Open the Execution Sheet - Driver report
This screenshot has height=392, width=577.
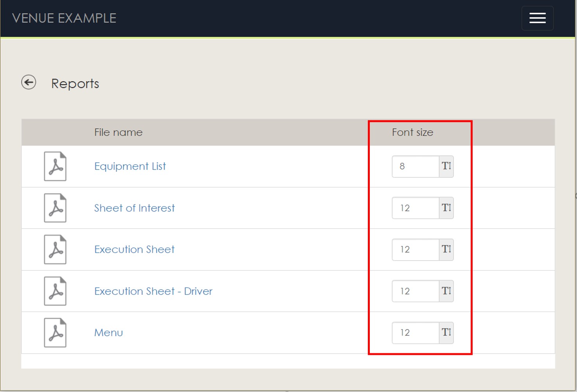click(153, 291)
